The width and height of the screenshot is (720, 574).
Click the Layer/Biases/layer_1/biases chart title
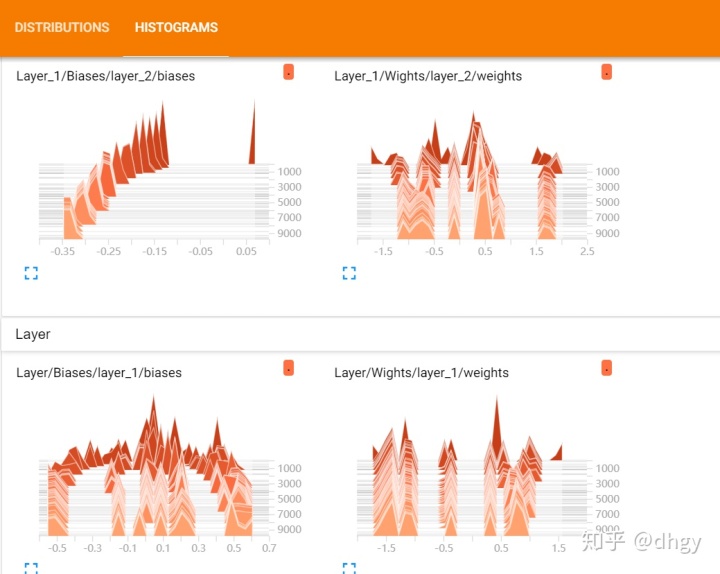tap(99, 372)
